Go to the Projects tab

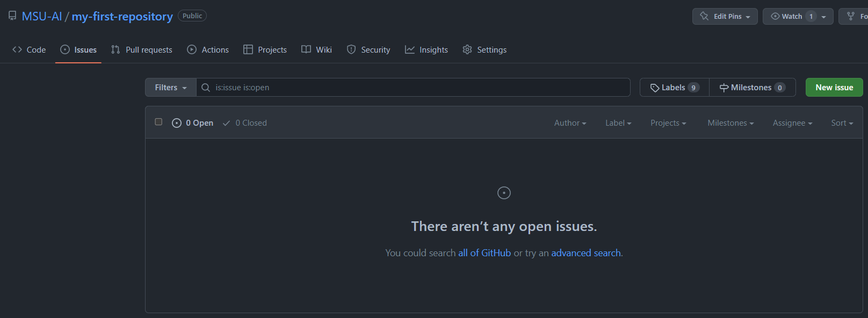click(265, 49)
